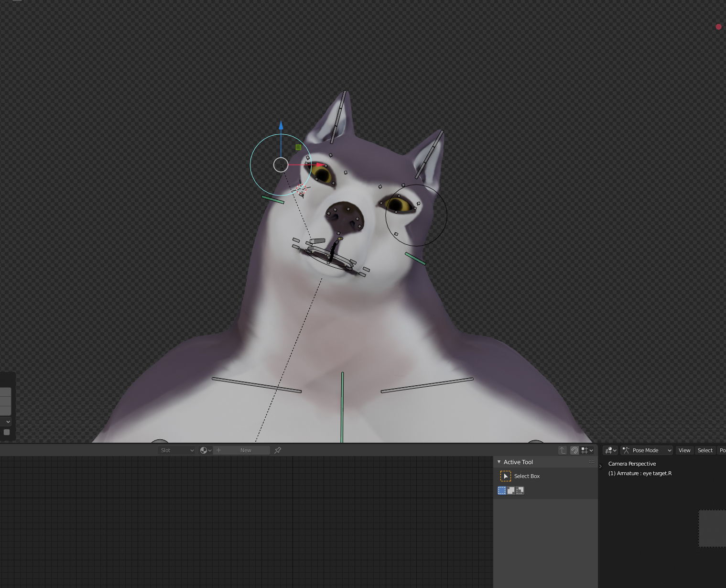Click the Select Box tool icon
The height and width of the screenshot is (588, 726).
(505, 476)
